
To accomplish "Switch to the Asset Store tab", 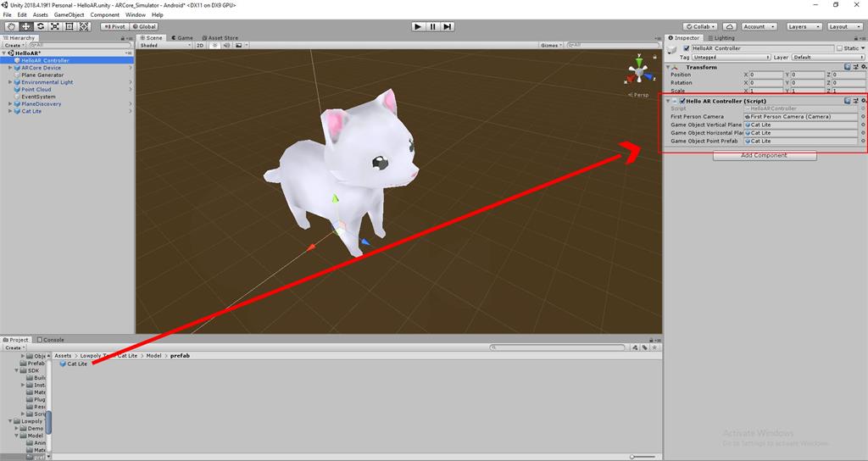I will [x=220, y=37].
